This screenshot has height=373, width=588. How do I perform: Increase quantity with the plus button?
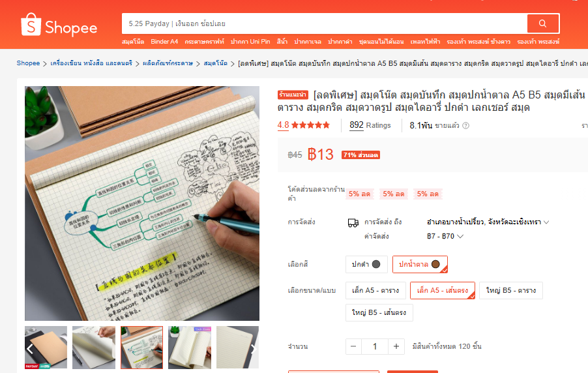tap(396, 346)
